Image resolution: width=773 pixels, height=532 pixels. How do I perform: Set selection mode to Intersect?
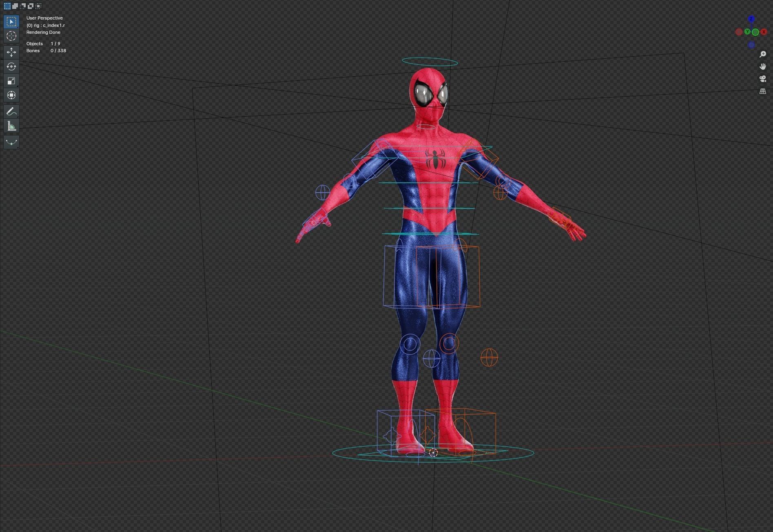[x=38, y=6]
